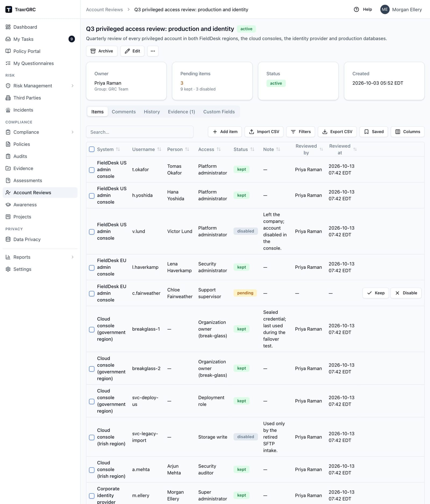Open the Incidents siren icon
This screenshot has height=504, width=430.
click(x=8, y=110)
